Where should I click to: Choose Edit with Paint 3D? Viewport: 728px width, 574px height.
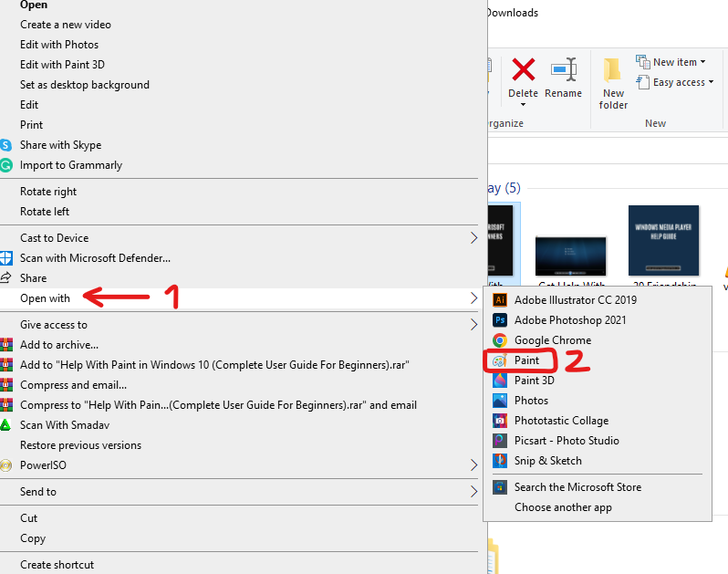click(62, 65)
